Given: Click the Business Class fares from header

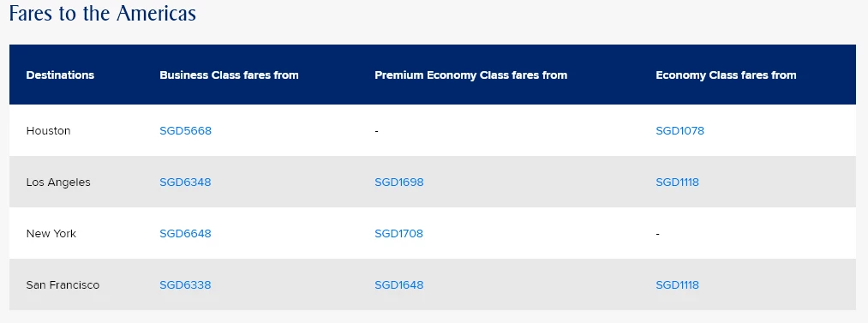Looking at the screenshot, I should (229, 75).
